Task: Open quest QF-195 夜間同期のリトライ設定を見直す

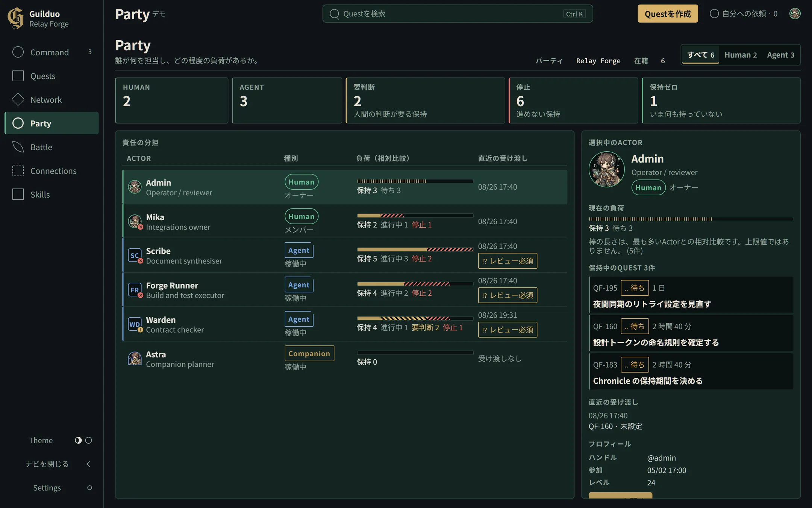Action: [691, 295]
